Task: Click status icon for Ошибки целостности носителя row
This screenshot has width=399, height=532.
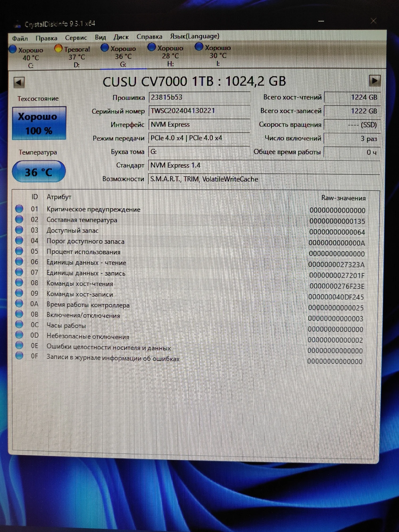Action: [x=19, y=345]
